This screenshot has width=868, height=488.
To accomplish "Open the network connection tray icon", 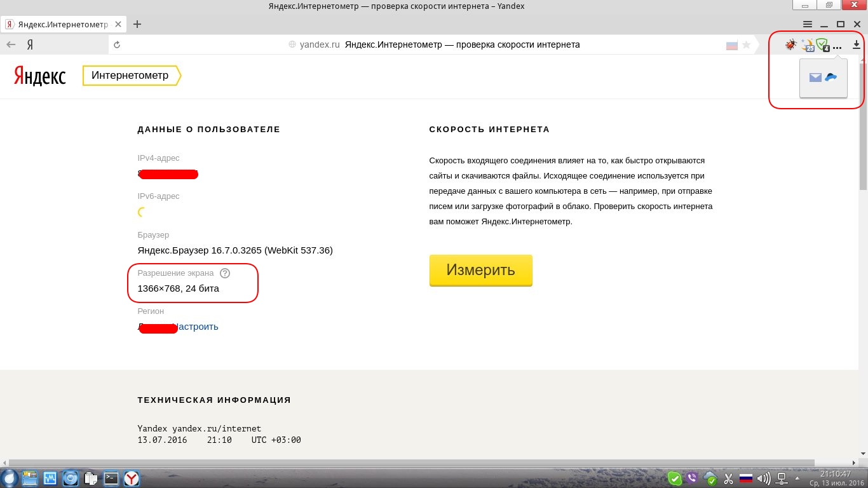I will click(782, 478).
